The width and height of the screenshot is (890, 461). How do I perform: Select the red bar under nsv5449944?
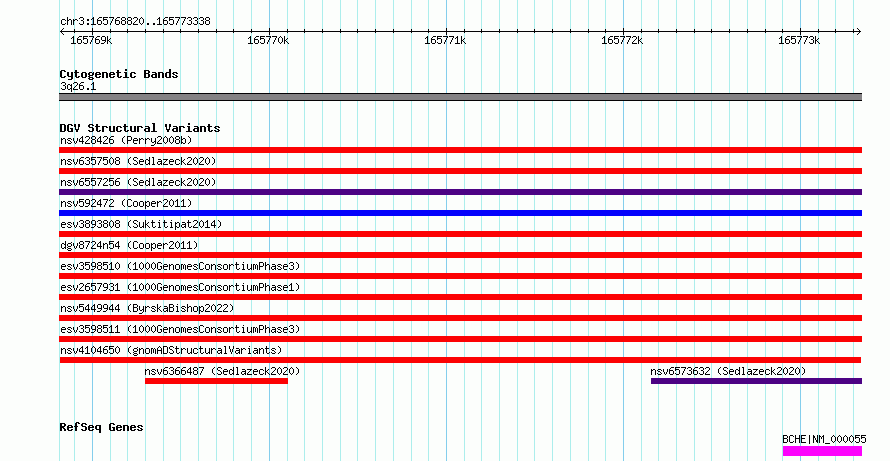pos(460,318)
